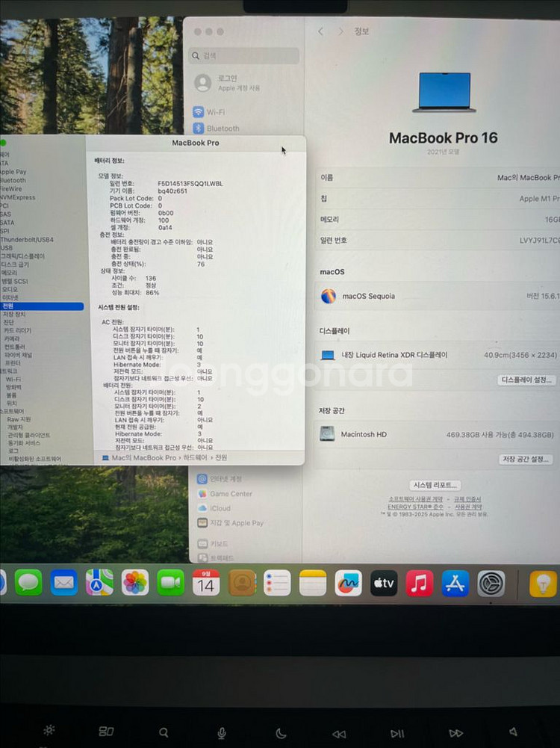Open the 소프트웨어 사용권 계약 link
This screenshot has height=748, width=560.
click(415, 499)
